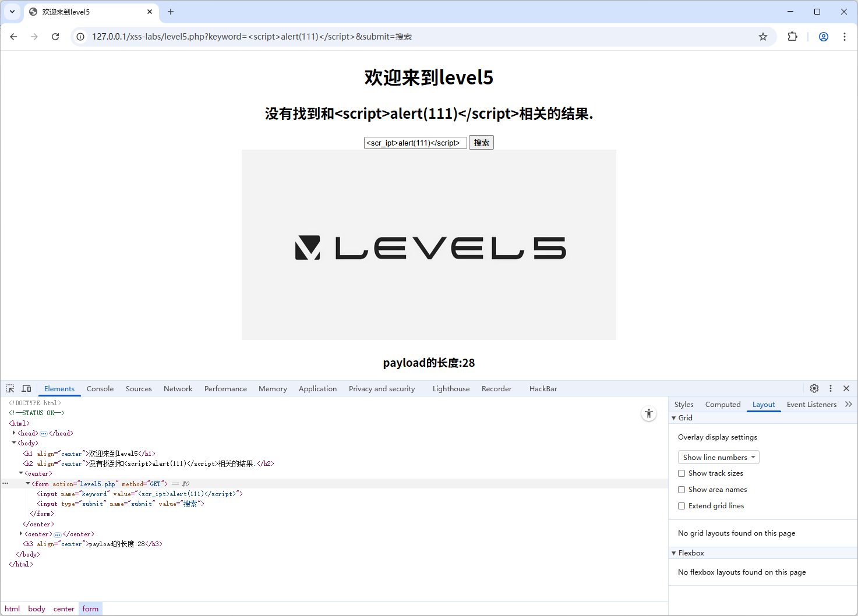Expand the second center element node
858x616 pixels.
click(21, 533)
